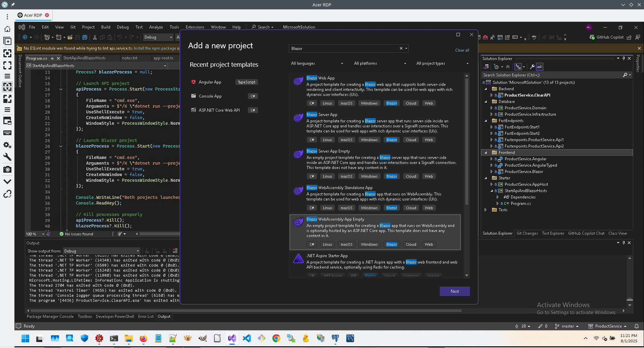
Task: Open the All platforms filter dropdown
Action: pyautogui.click(x=380, y=63)
